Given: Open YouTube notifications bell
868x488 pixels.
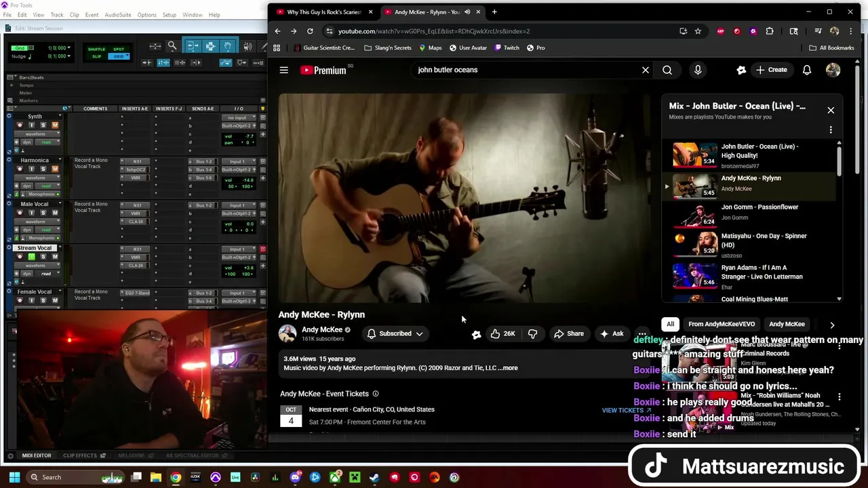Looking at the screenshot, I should tap(807, 70).
